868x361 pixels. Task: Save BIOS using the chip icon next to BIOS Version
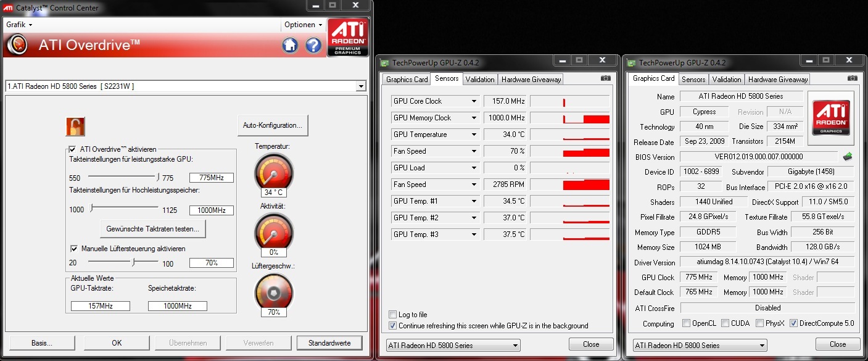pyautogui.click(x=847, y=157)
